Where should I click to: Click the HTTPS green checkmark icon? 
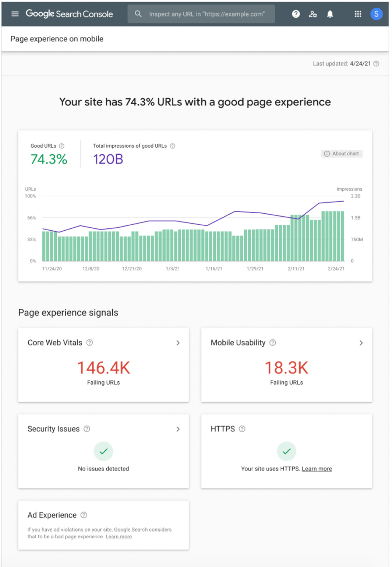(287, 451)
